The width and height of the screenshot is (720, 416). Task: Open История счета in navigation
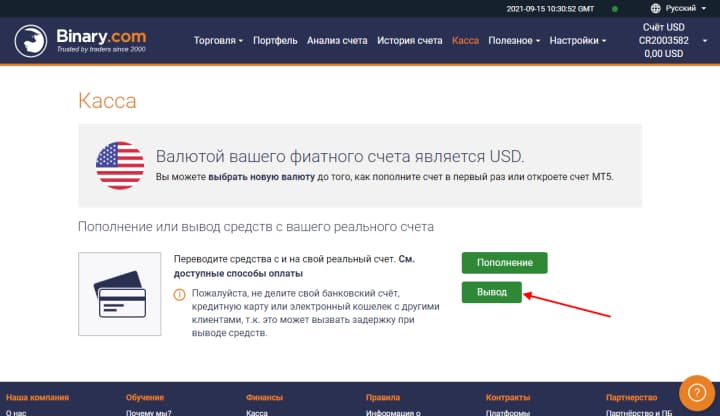[410, 40]
